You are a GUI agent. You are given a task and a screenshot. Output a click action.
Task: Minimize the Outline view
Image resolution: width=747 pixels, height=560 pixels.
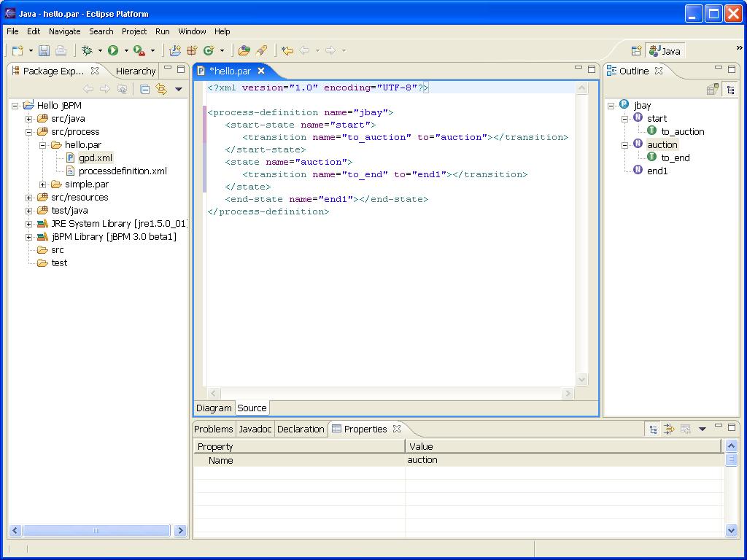point(719,69)
